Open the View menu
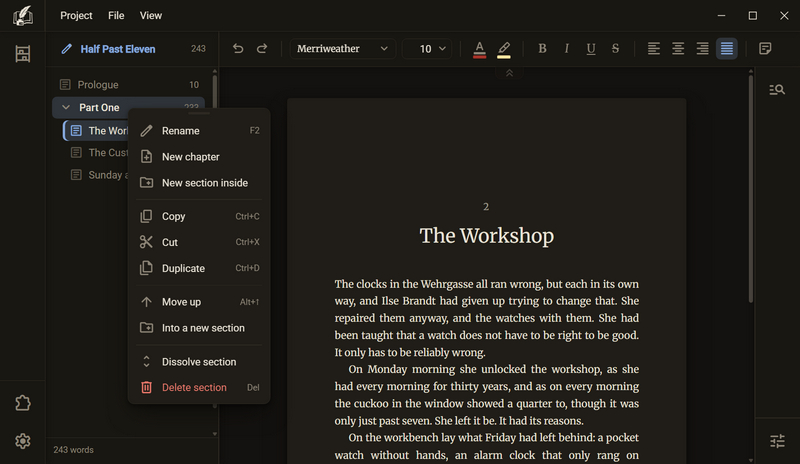The height and width of the screenshot is (464, 800). [151, 16]
